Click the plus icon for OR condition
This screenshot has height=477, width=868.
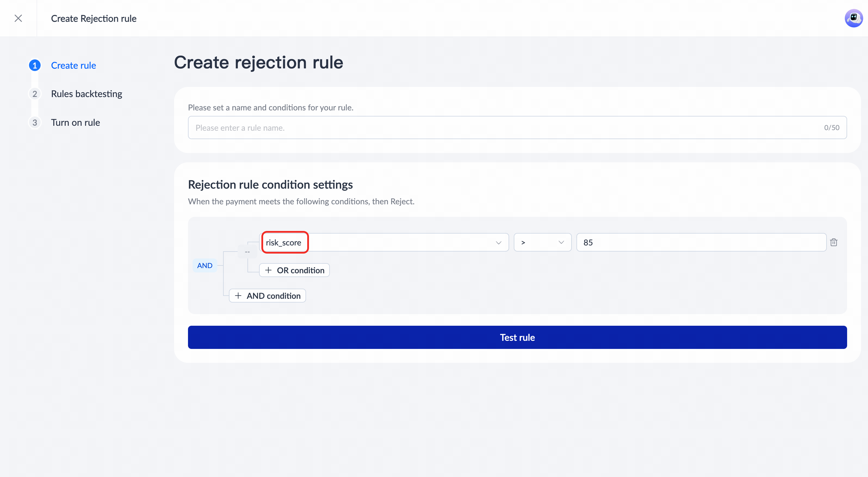click(268, 270)
